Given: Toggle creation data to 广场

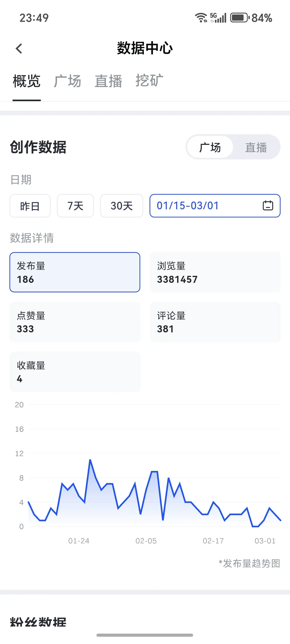Looking at the screenshot, I should pyautogui.click(x=210, y=147).
